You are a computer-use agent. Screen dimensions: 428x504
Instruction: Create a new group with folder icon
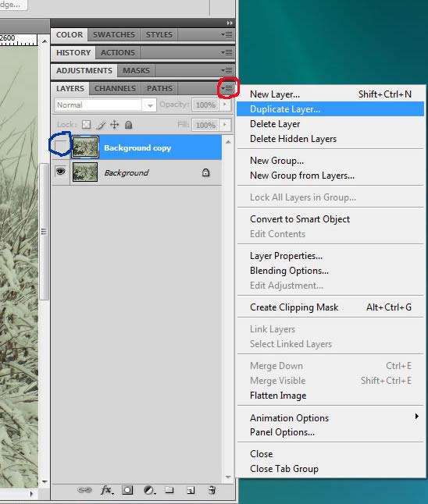[x=169, y=490]
